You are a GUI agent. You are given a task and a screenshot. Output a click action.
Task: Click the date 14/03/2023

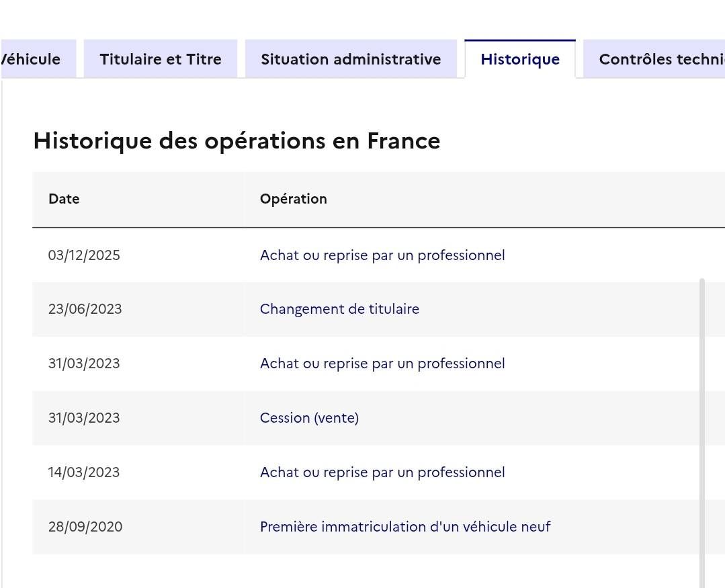84,472
